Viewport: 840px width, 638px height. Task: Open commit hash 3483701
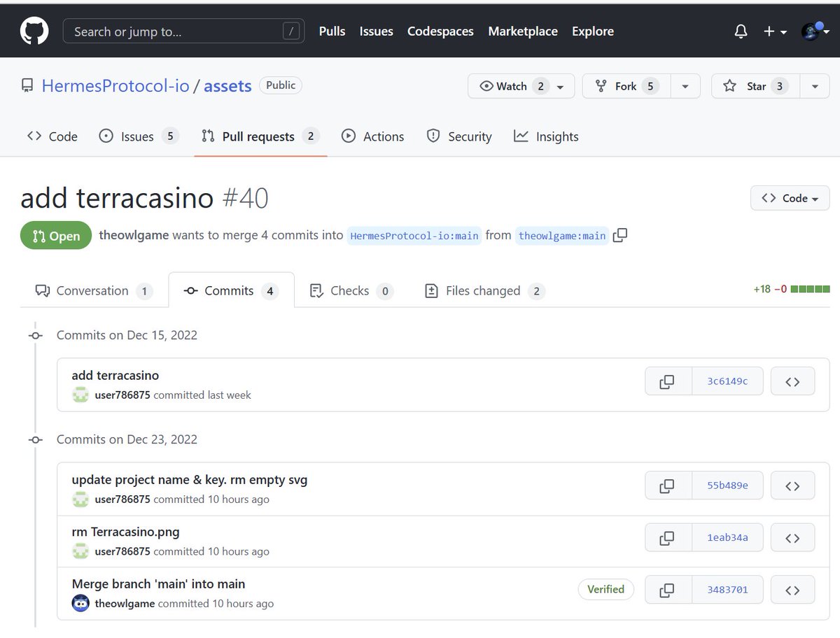[727, 590]
